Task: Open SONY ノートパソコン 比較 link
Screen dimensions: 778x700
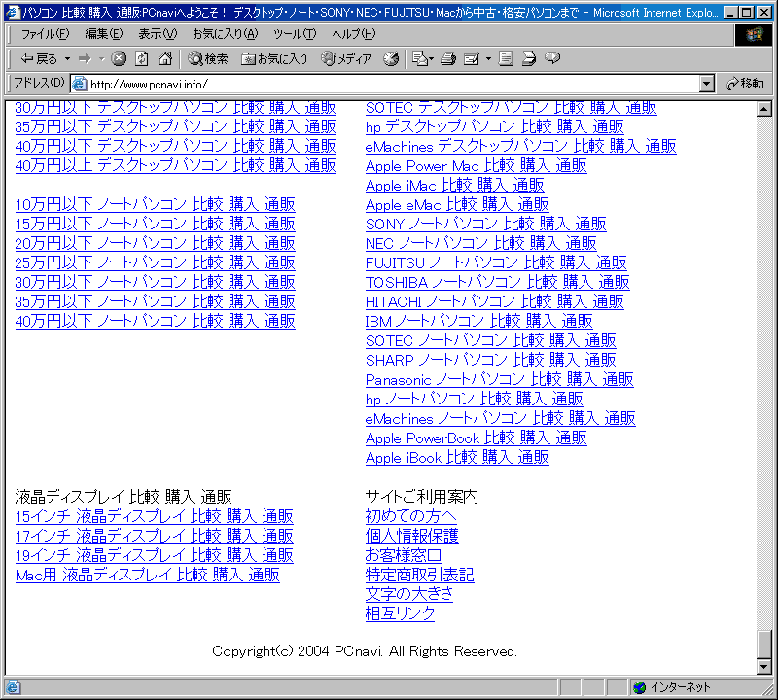Action: click(x=485, y=224)
